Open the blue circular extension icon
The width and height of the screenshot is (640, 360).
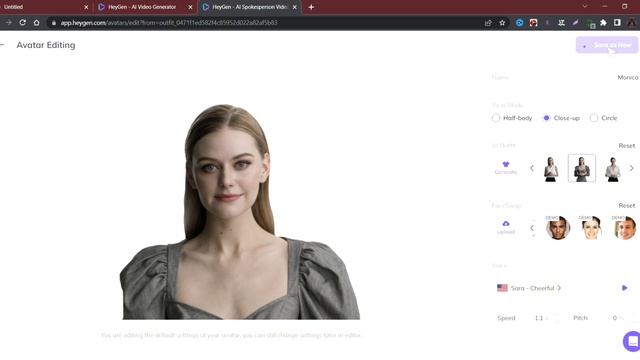click(519, 23)
